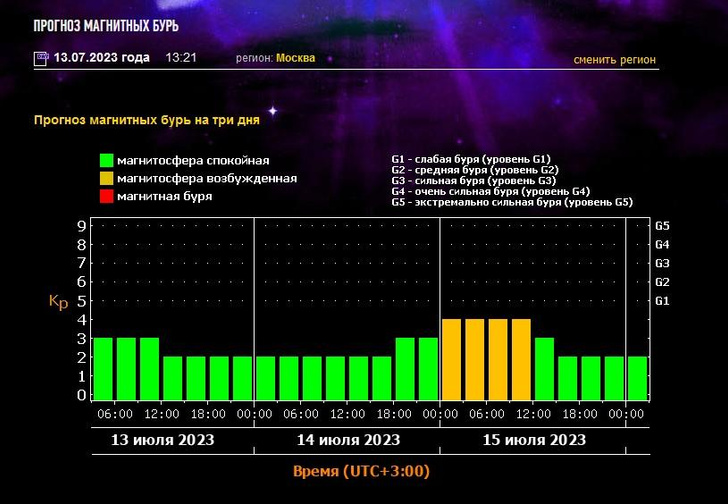
Task: Click the G5 label on the right axis
Action: 663,226
